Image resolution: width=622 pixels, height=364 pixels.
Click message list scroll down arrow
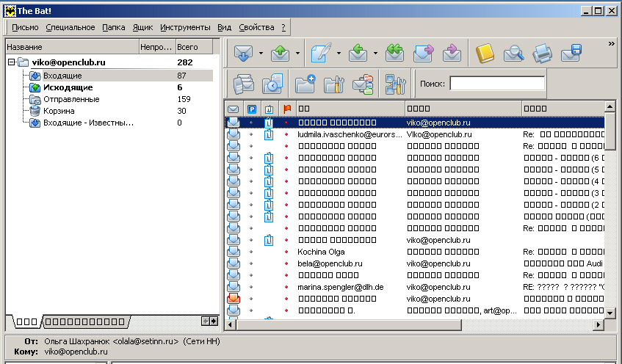tap(610, 313)
